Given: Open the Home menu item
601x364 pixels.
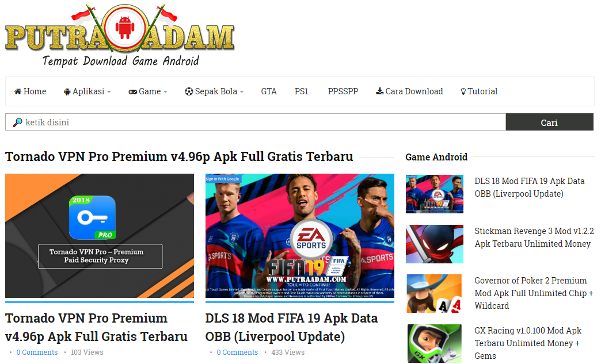Looking at the screenshot, I should coord(31,91).
